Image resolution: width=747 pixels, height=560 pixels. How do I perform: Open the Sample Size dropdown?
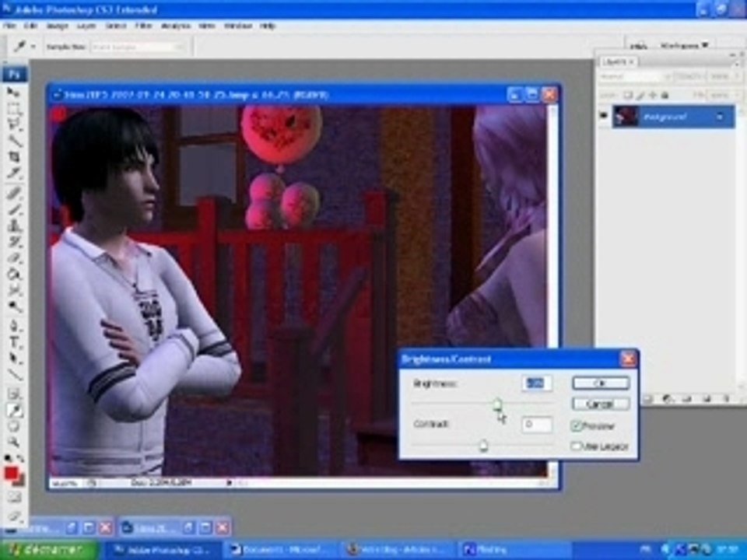point(139,47)
